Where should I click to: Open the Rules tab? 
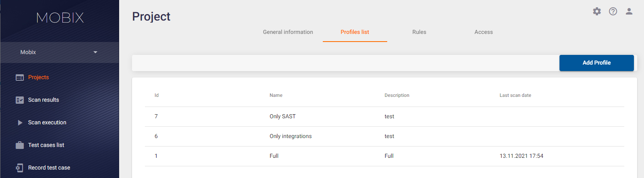pyautogui.click(x=419, y=32)
